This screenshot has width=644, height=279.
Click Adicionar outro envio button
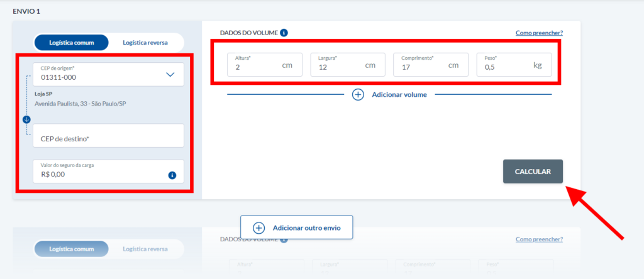pos(297,227)
